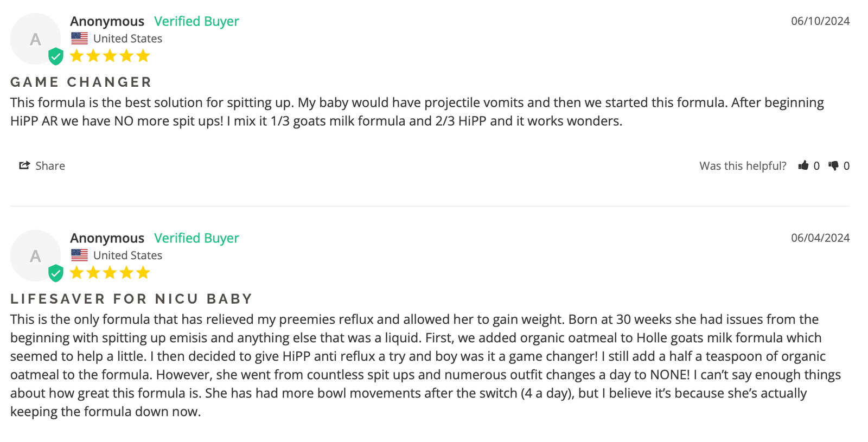Screen dimensions: 868x442
Task: Click the US flag in the 06/04/2024 review
Action: point(79,255)
